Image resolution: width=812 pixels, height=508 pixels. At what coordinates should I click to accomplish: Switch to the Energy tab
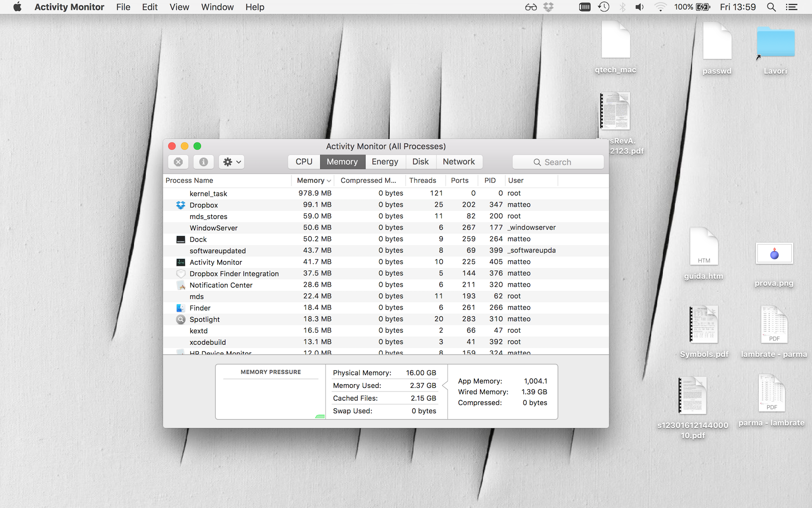385,162
